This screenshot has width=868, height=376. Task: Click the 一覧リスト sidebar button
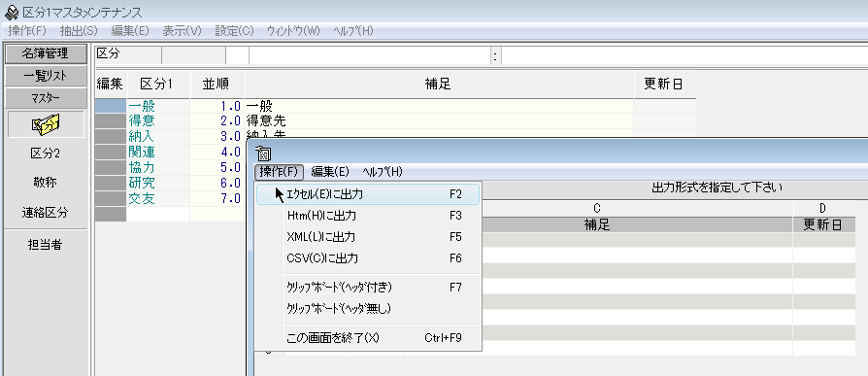[x=46, y=76]
